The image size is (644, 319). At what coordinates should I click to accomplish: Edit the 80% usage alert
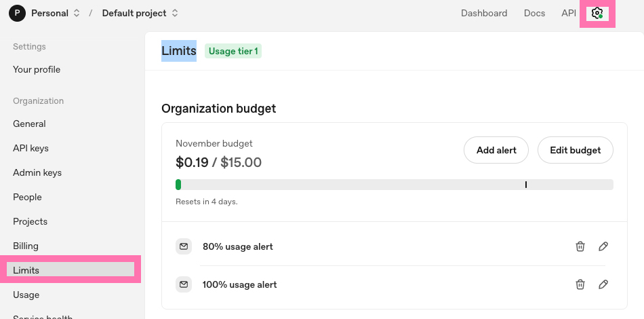click(603, 246)
